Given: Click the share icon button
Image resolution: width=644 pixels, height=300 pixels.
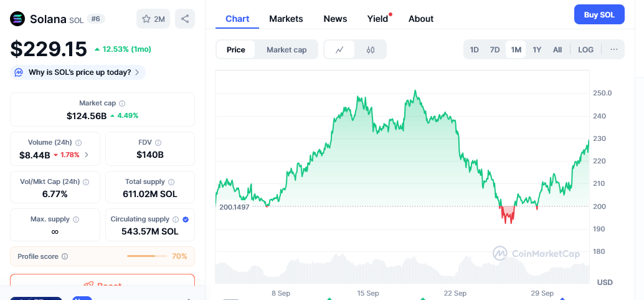Looking at the screenshot, I should tap(185, 19).
